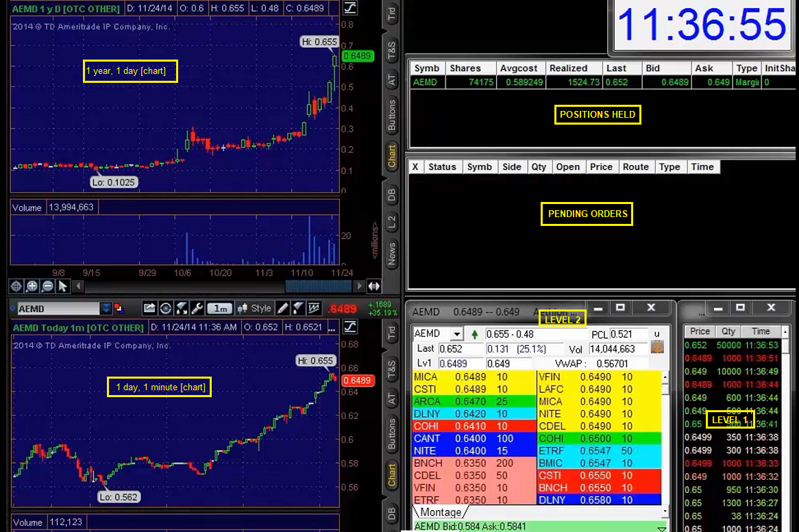
Task: Click the COHI 0.6410 bid row
Action: [474, 426]
